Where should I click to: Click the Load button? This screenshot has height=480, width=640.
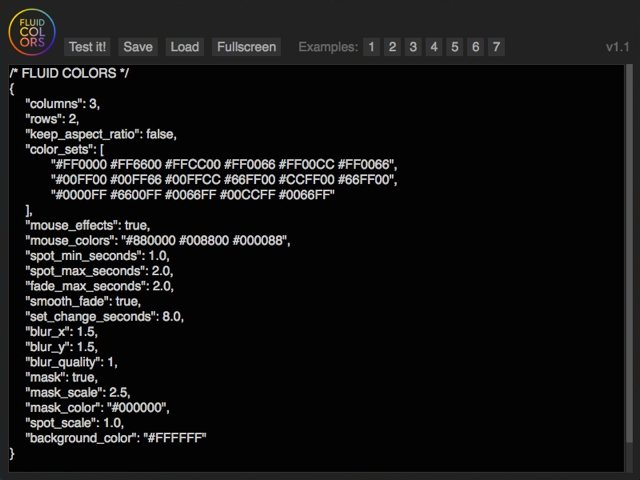click(184, 47)
